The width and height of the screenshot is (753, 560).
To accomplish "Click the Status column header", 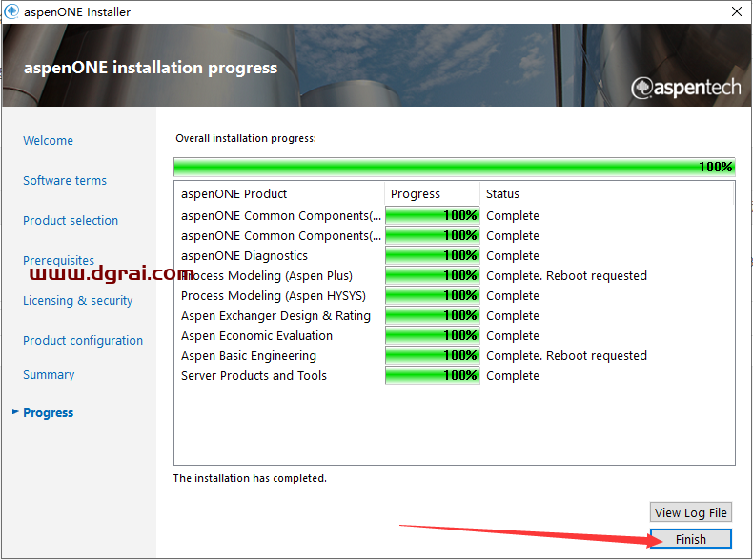I will click(x=502, y=194).
